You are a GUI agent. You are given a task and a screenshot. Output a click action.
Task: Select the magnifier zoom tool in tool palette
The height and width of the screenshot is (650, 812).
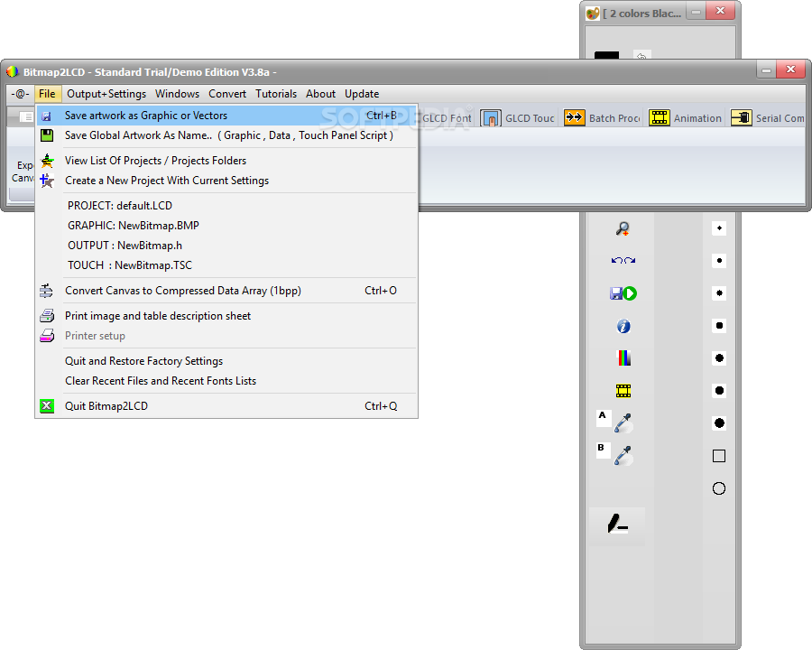623,228
